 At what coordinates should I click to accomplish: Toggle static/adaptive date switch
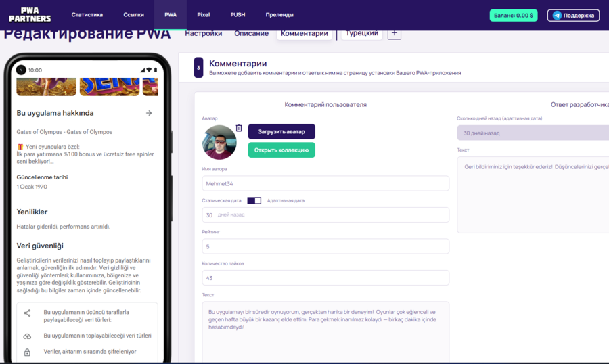254,200
